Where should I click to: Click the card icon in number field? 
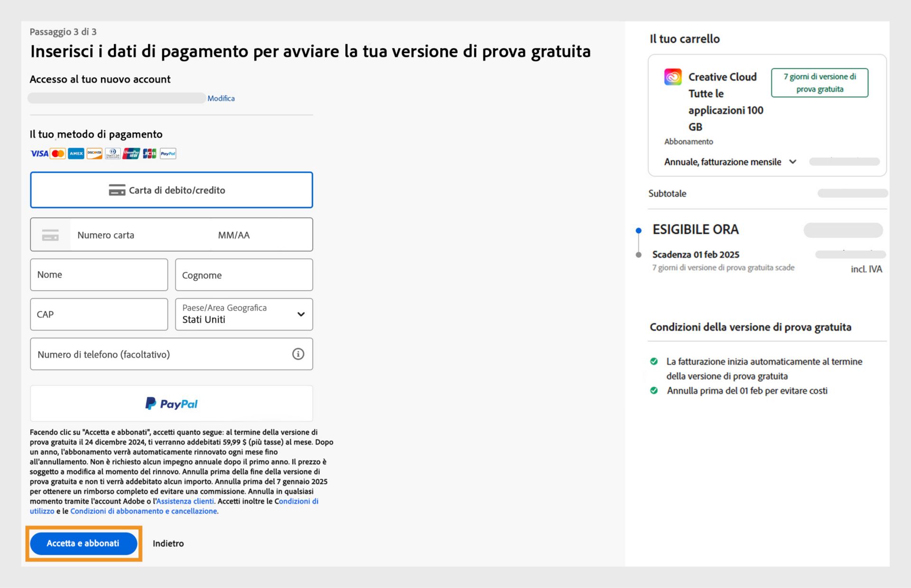point(50,235)
